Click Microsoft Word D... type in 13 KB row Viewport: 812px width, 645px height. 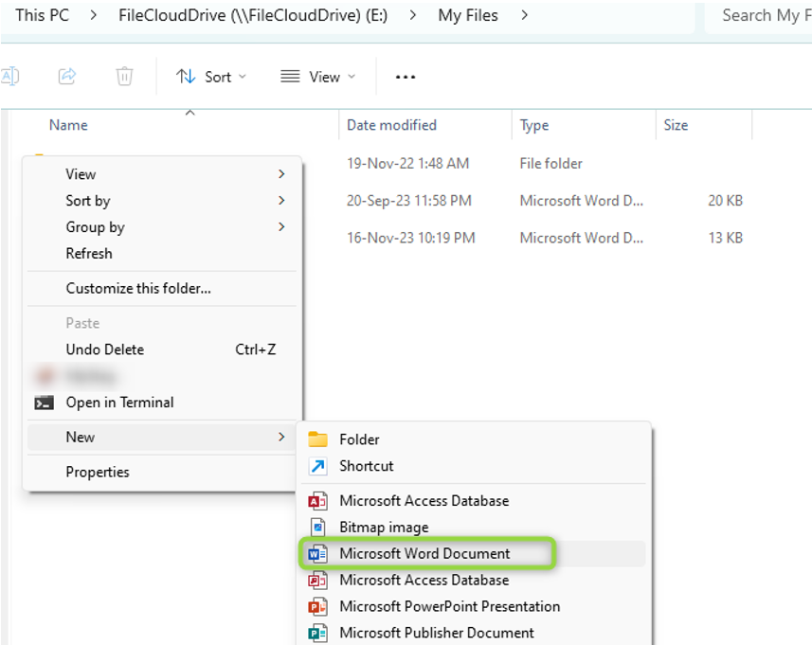(582, 238)
